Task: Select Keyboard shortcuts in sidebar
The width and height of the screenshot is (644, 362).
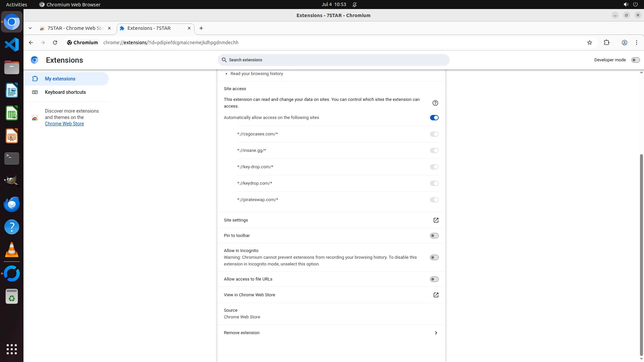Action: coord(65,92)
